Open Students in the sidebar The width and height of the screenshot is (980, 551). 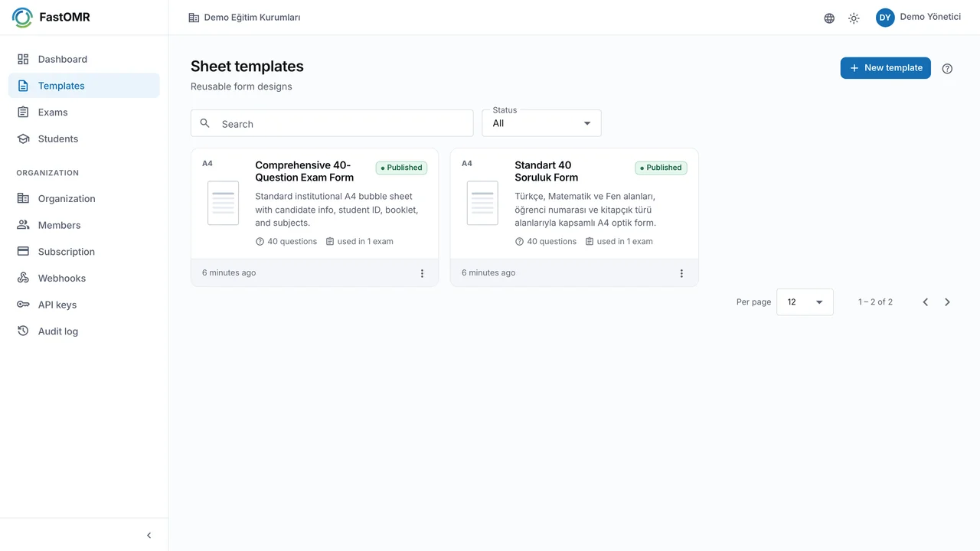pyautogui.click(x=84, y=139)
